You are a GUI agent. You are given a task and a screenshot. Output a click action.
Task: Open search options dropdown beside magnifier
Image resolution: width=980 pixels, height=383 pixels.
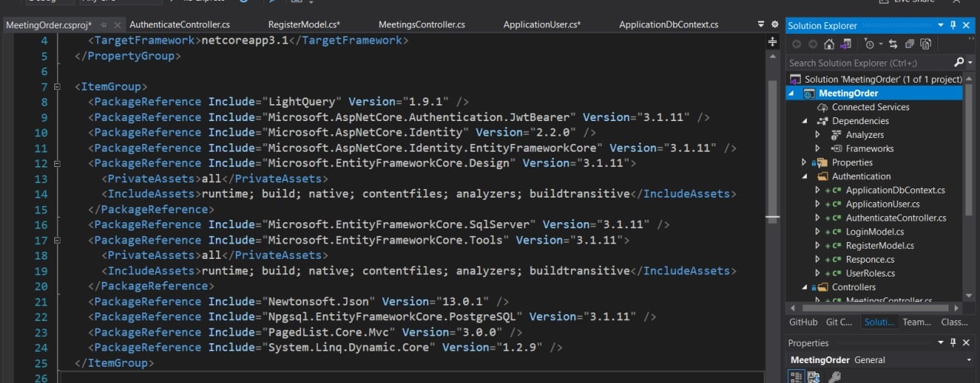pyautogui.click(x=969, y=63)
